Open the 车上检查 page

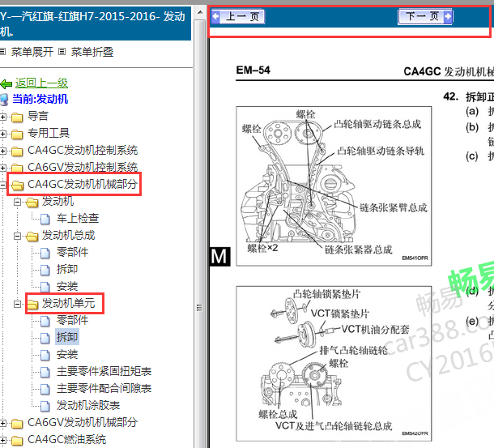point(78,218)
